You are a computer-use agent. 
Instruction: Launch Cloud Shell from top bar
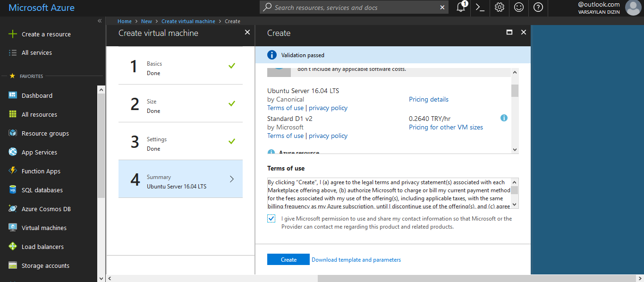480,8
